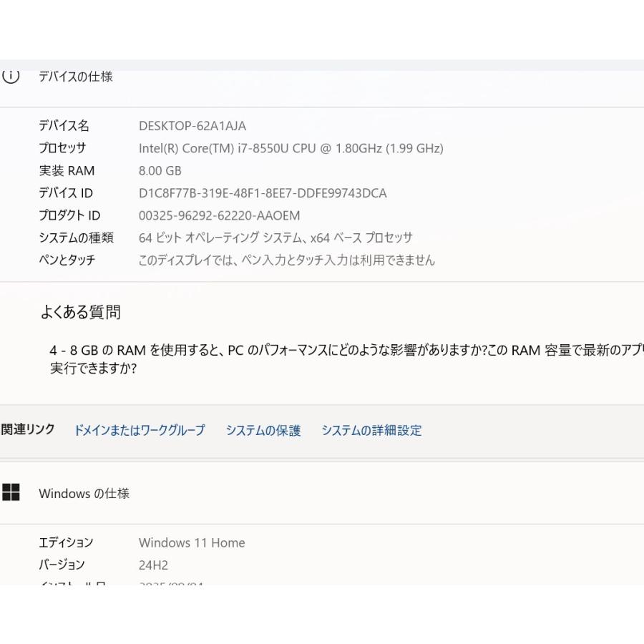Click the 関連リンク label
644x644 pixels.
point(27,429)
